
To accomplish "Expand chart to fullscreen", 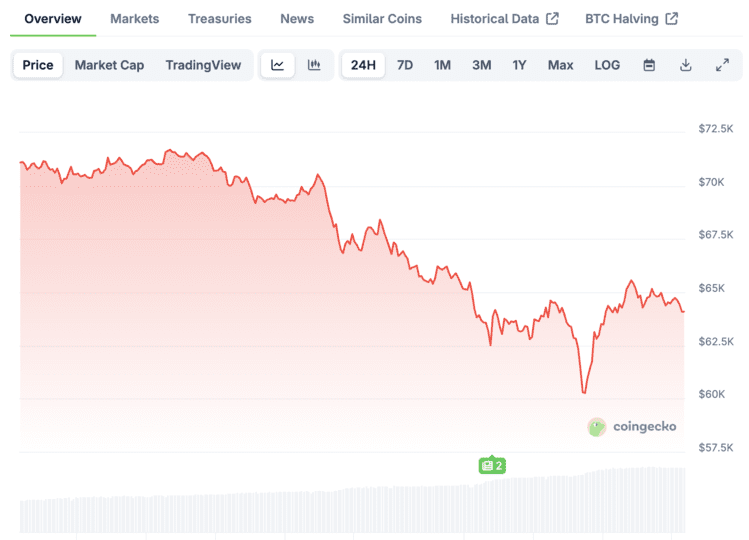I will tap(722, 65).
